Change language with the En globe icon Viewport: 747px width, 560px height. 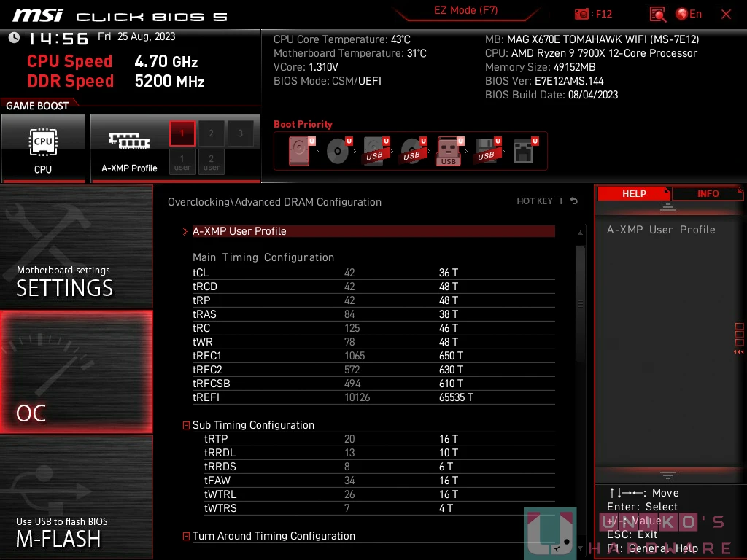pos(689,15)
